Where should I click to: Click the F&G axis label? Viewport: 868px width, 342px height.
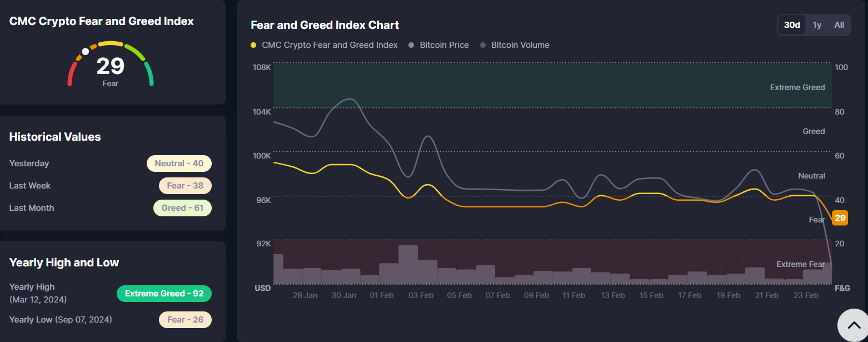tap(842, 288)
